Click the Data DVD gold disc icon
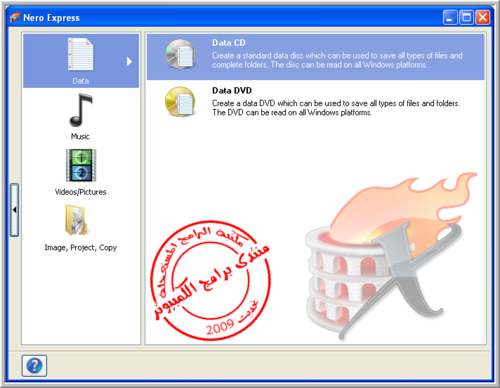The width and height of the screenshot is (500, 388). pyautogui.click(x=180, y=102)
